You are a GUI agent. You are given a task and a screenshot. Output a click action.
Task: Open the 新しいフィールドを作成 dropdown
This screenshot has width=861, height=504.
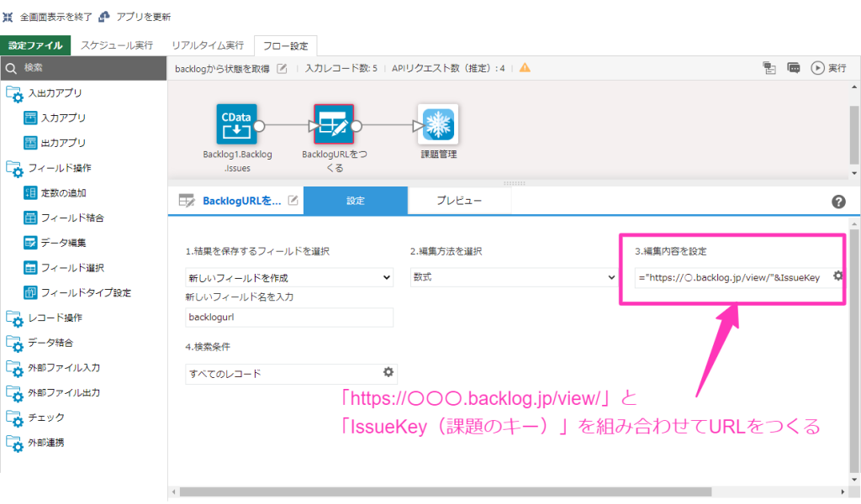[x=289, y=277]
